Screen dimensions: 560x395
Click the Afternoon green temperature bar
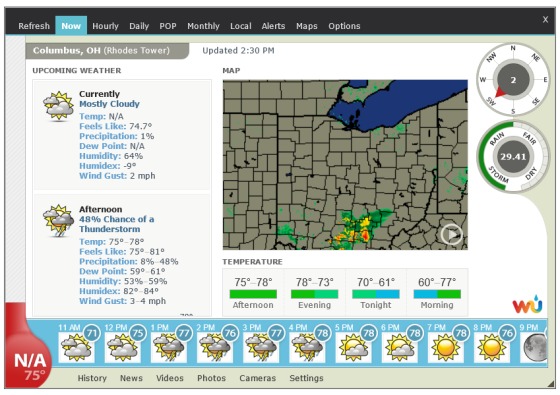tap(253, 294)
